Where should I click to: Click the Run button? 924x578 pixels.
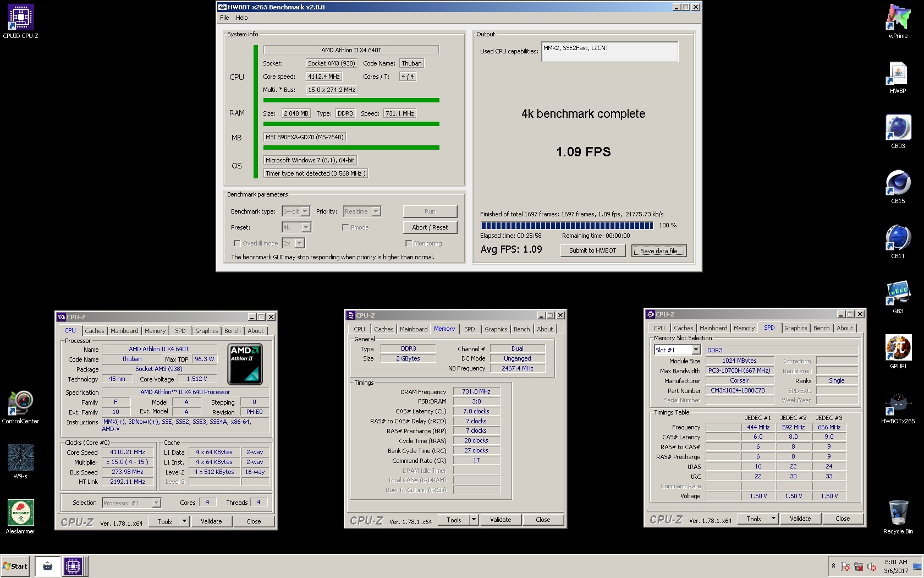tap(430, 211)
